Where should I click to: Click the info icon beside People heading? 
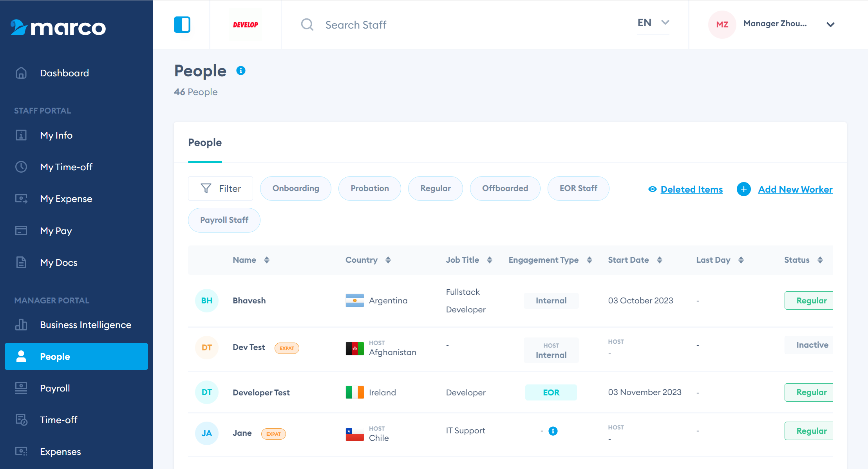tap(241, 70)
